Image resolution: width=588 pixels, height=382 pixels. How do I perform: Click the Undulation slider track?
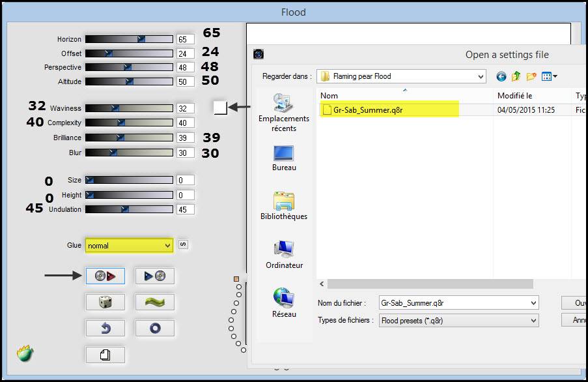pos(129,209)
